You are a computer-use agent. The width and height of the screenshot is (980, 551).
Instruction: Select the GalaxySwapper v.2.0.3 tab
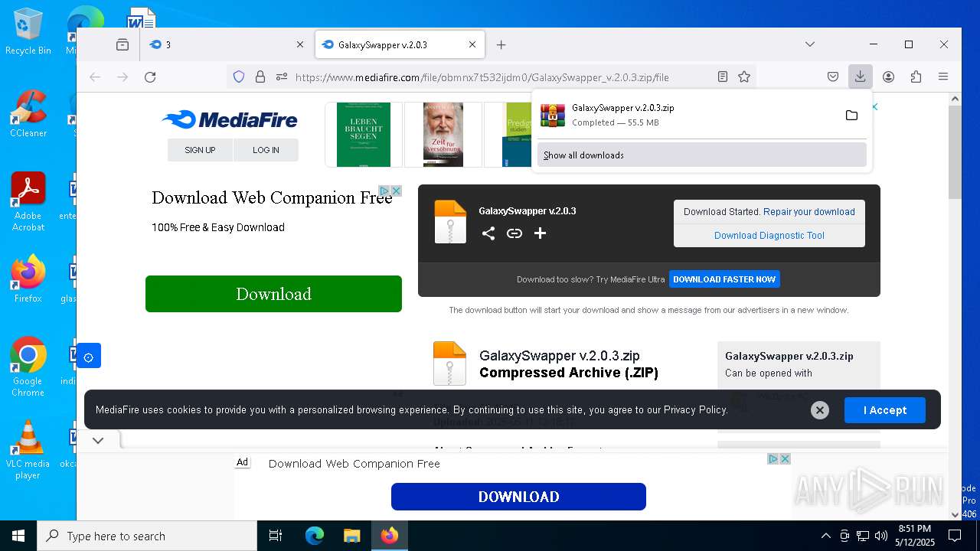(400, 45)
